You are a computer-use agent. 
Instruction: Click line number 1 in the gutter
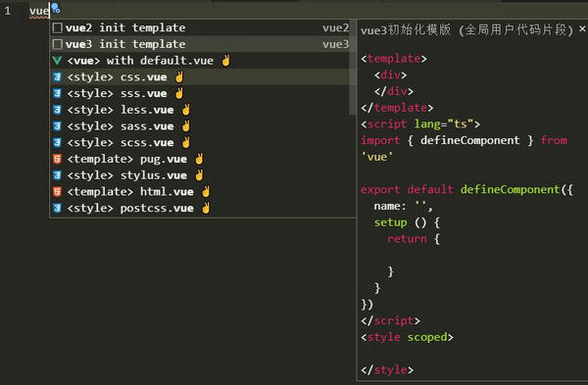[8, 11]
